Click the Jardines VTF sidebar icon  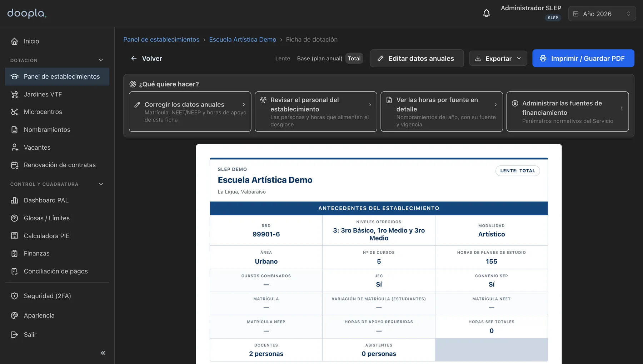(x=14, y=94)
